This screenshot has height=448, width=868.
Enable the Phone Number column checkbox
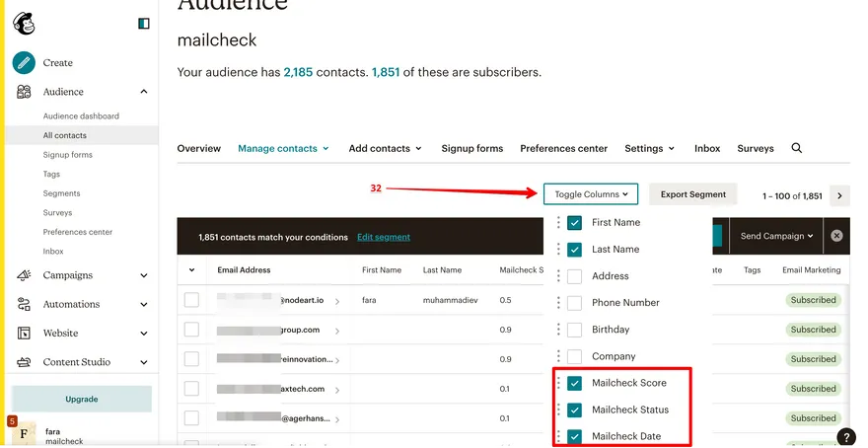click(x=575, y=303)
